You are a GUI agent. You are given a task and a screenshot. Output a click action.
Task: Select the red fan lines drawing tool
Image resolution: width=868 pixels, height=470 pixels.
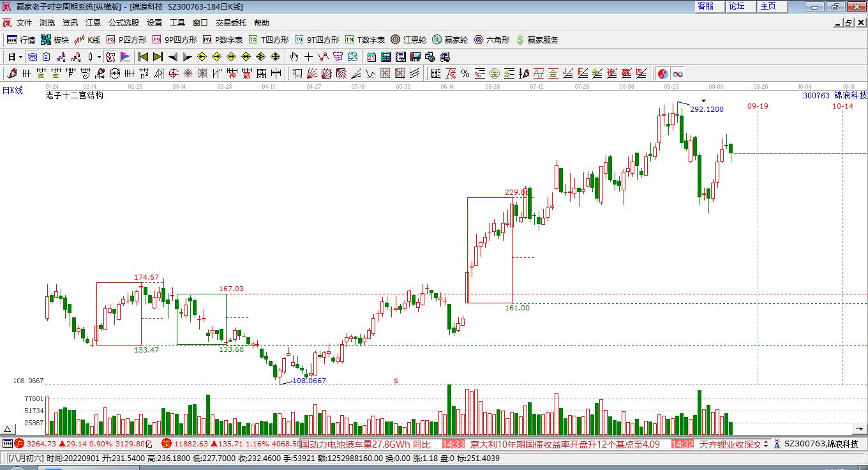[311, 73]
